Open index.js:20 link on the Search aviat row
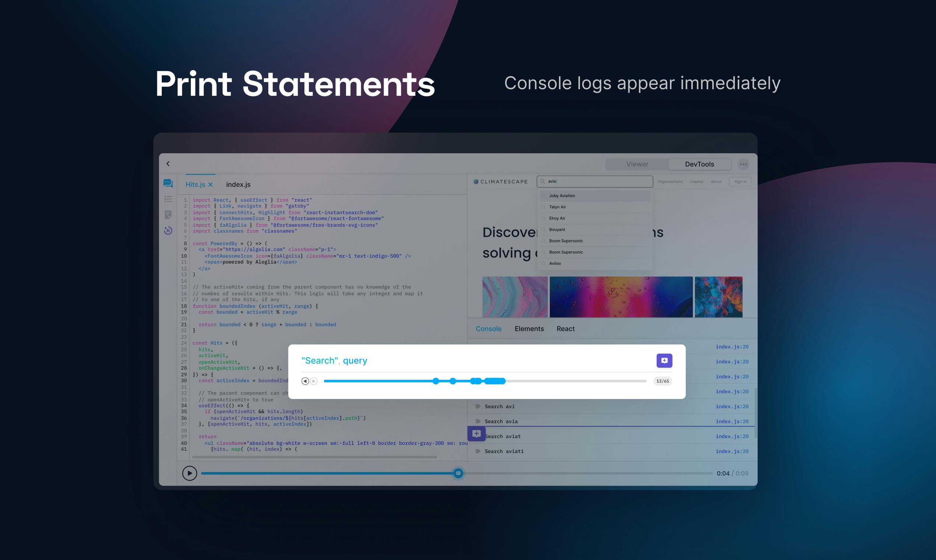The width and height of the screenshot is (936, 560). pyautogui.click(x=732, y=436)
